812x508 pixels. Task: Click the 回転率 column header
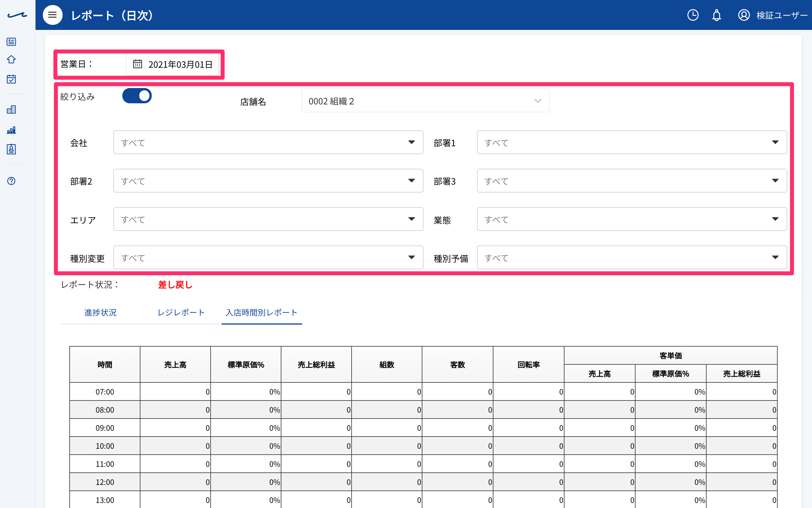pyautogui.click(x=528, y=365)
